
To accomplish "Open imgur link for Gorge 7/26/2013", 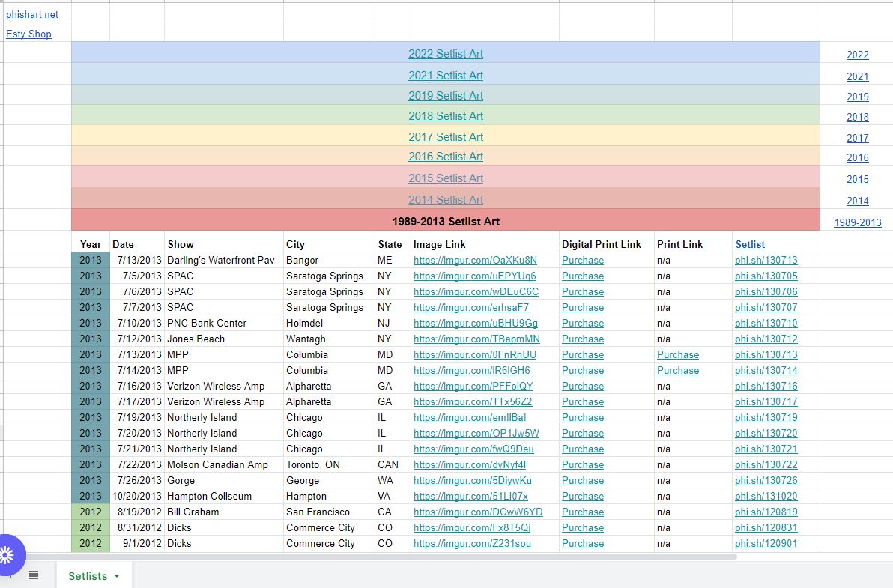I will 472,481.
